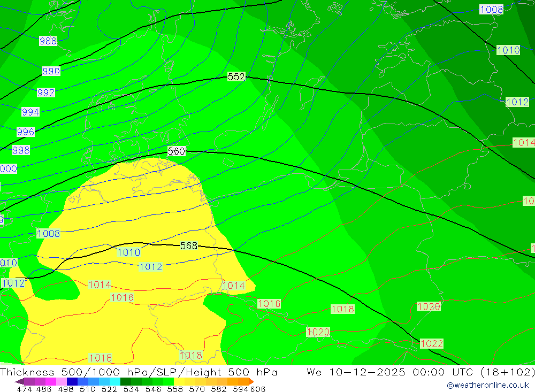Image resolution: width=535 pixels, height=392 pixels.
Task: Select the bright magenta swatch in legend
Action: point(50,381)
